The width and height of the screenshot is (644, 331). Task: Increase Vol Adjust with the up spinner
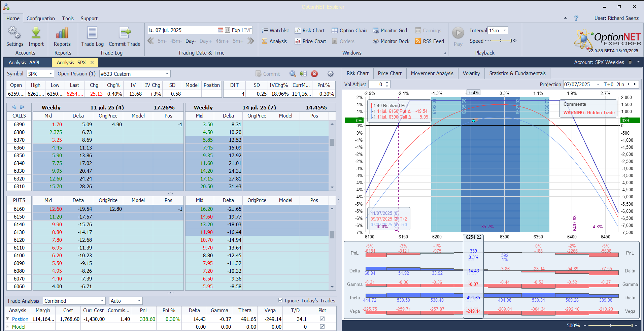tap(387, 83)
